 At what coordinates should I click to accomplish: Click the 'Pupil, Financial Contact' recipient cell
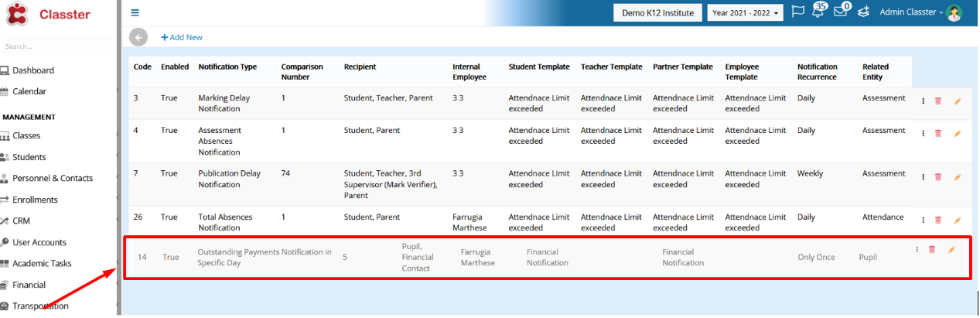[x=418, y=257]
